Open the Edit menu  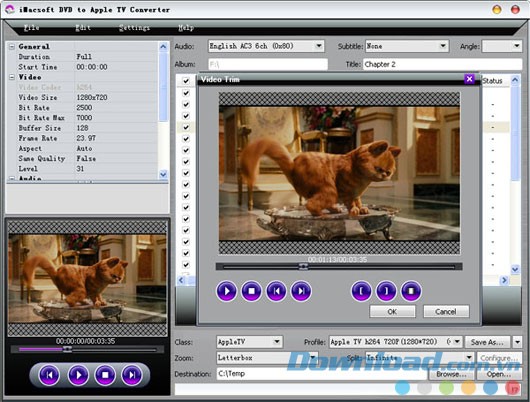pyautogui.click(x=83, y=28)
